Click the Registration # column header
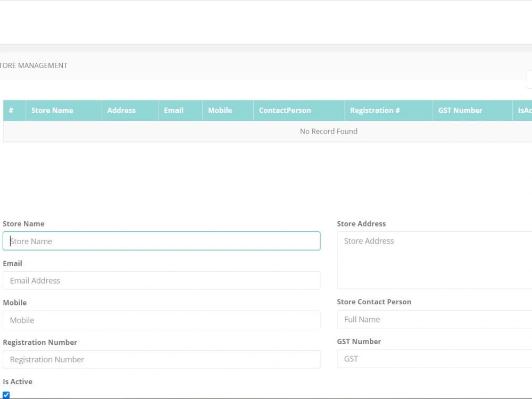The width and height of the screenshot is (532, 399). click(x=375, y=110)
